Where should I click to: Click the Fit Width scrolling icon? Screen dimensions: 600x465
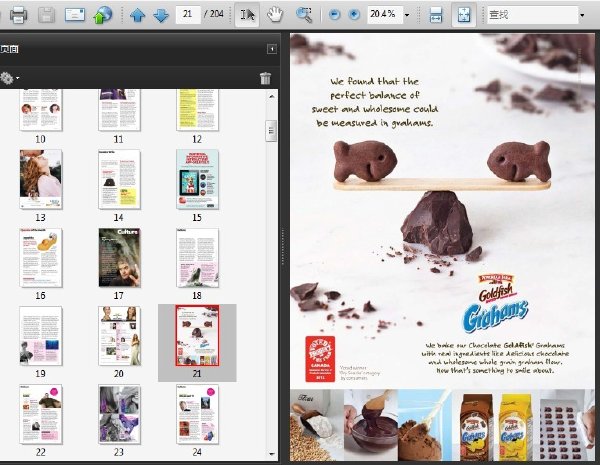436,15
